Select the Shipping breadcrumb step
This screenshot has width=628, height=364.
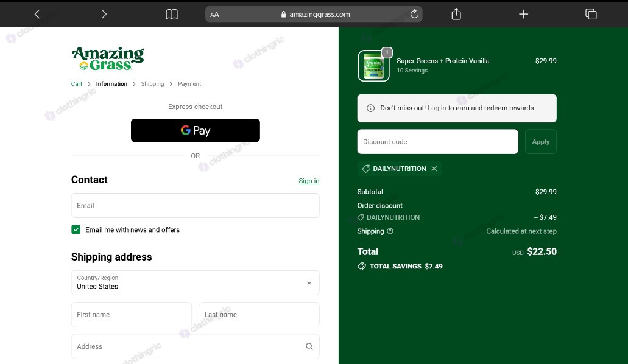[153, 83]
